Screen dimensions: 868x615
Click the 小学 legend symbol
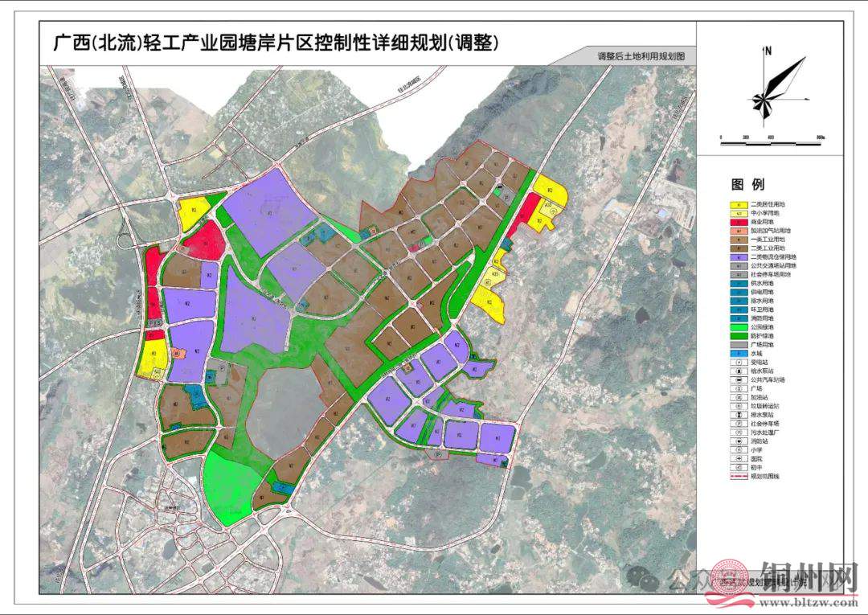click(739, 450)
